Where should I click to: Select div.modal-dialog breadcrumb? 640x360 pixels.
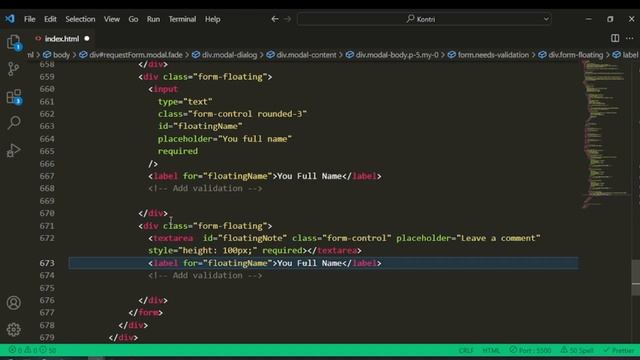pyautogui.click(x=224, y=55)
